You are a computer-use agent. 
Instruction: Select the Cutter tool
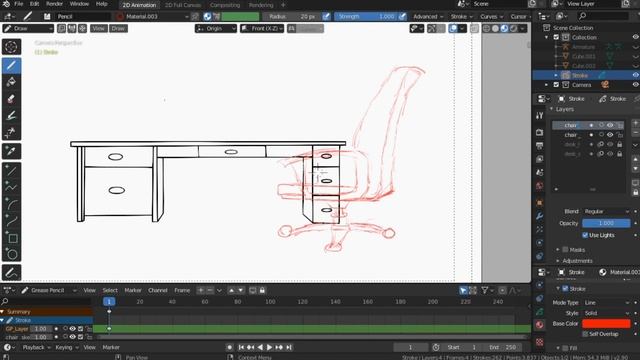click(x=11, y=132)
